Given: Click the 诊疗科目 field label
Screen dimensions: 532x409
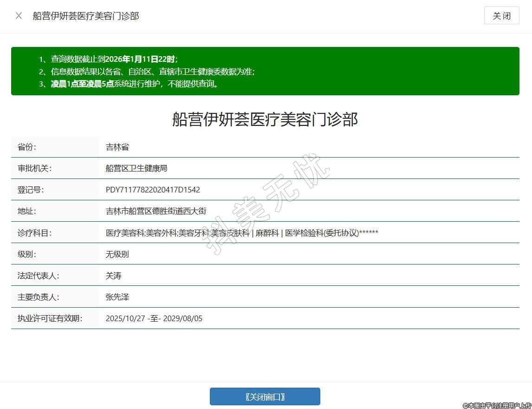Looking at the screenshot, I should [34, 233].
